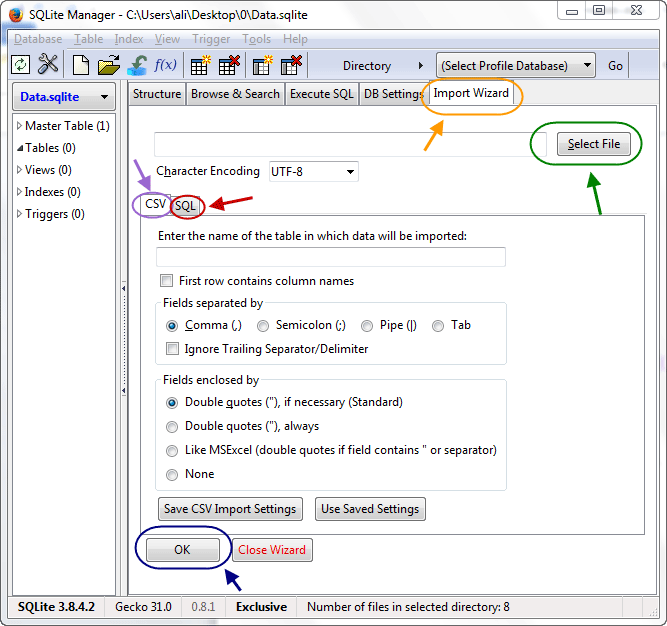Switch to the Browse & Search tab
667x626 pixels.
(235, 94)
